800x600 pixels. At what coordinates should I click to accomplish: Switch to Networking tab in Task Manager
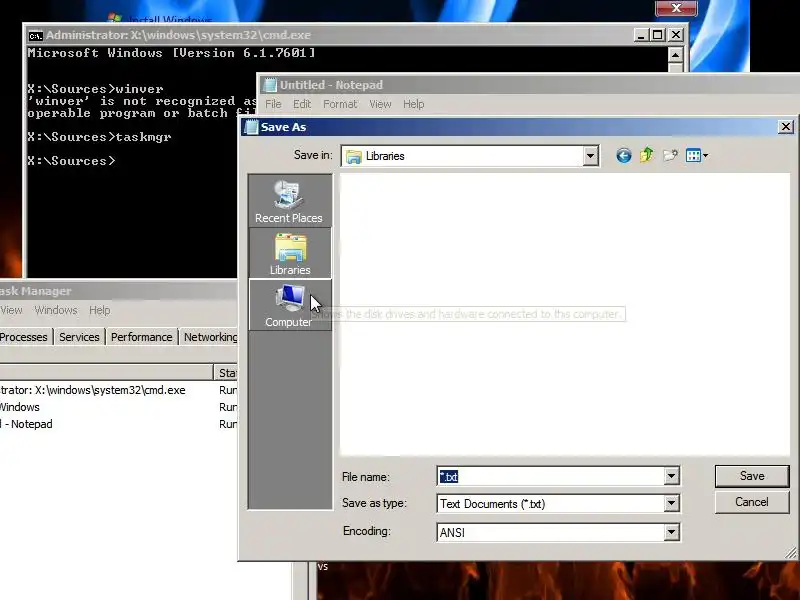[209, 337]
